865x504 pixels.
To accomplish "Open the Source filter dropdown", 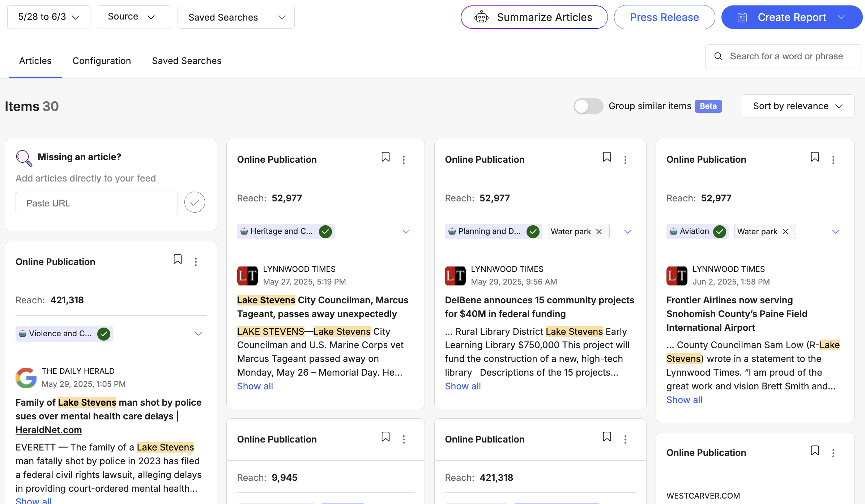I will click(x=134, y=17).
